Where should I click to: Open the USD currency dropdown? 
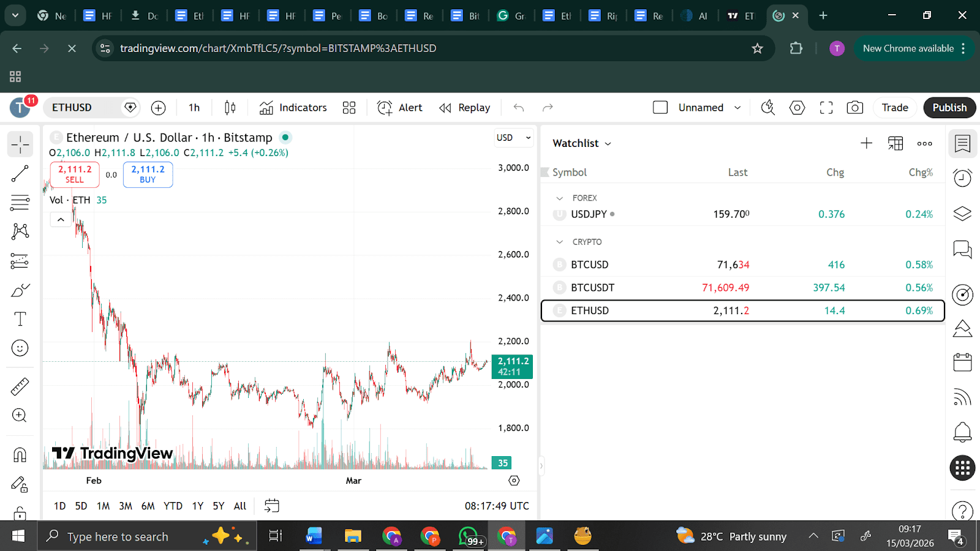[x=513, y=138]
